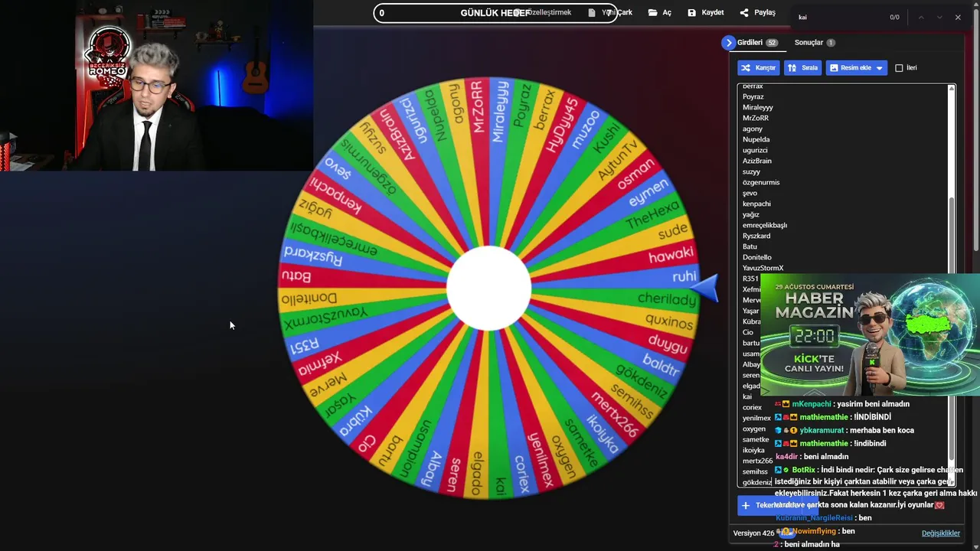Shuffle entries with Karıştır button
The image size is (980, 551).
tap(759, 68)
